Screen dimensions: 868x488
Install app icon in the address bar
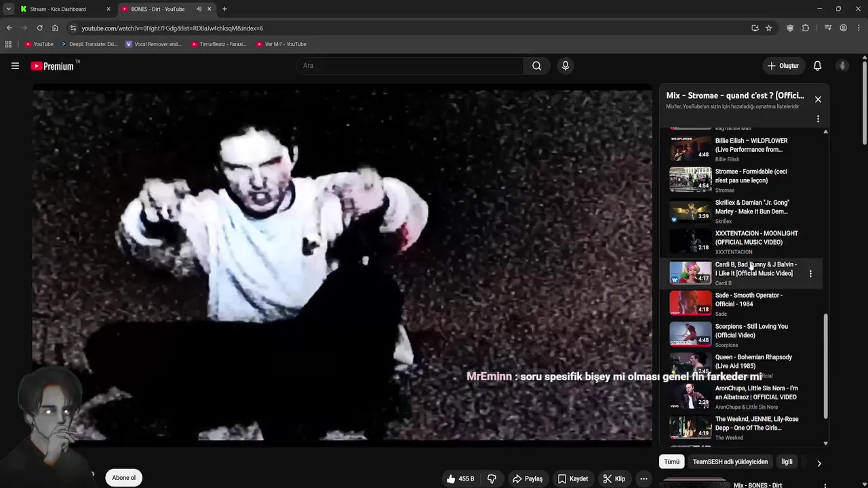pos(755,28)
